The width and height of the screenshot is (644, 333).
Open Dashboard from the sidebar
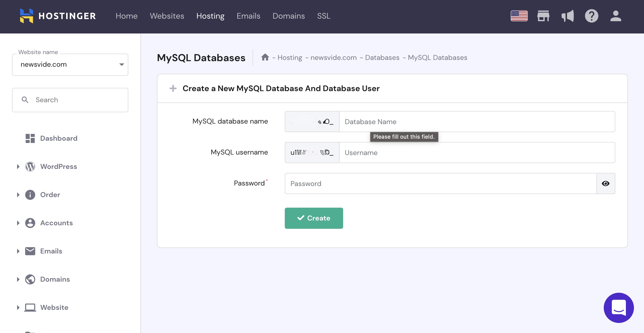[59, 138]
